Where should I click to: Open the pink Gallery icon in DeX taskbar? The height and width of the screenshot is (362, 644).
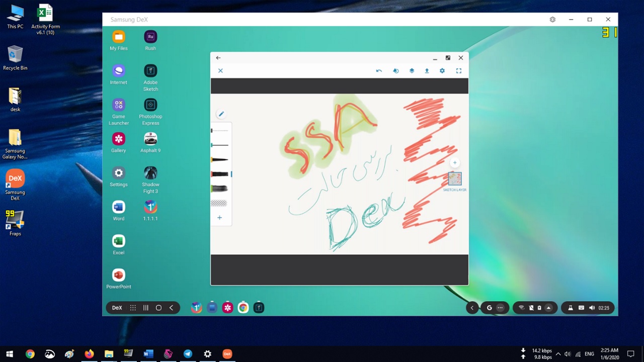pyautogui.click(x=228, y=308)
